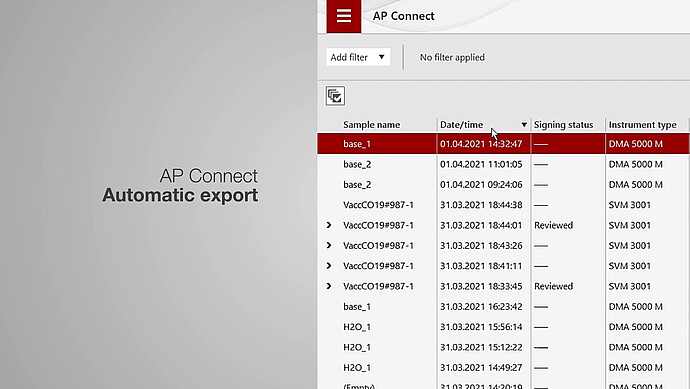Viewport: 690px width, 389px height.
Task: Click SVM 3001 in 18:43:26 row
Action: click(x=629, y=246)
